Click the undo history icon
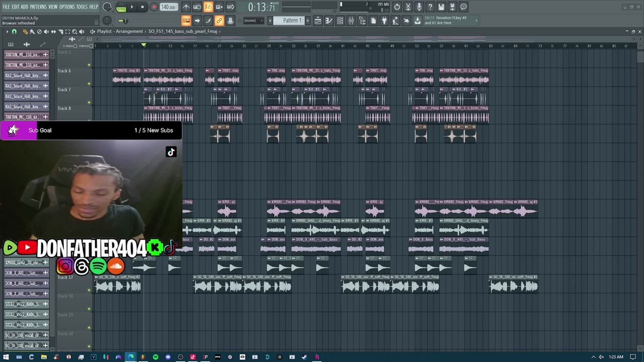644x362 pixels. click(397, 7)
